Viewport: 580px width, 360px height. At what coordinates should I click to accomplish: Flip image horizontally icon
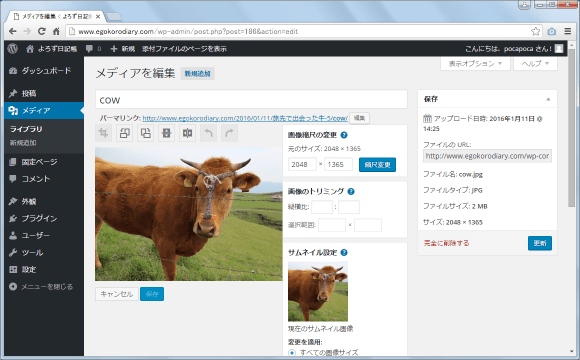188,133
